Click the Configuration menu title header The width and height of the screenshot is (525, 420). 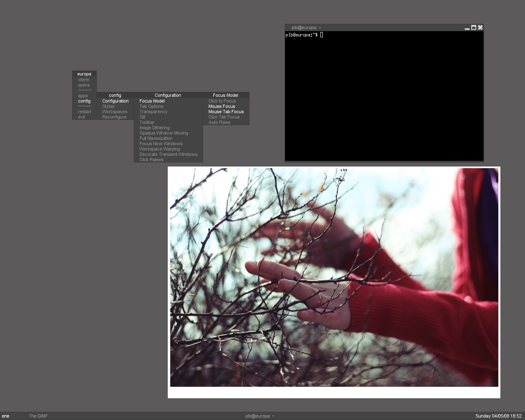[168, 95]
